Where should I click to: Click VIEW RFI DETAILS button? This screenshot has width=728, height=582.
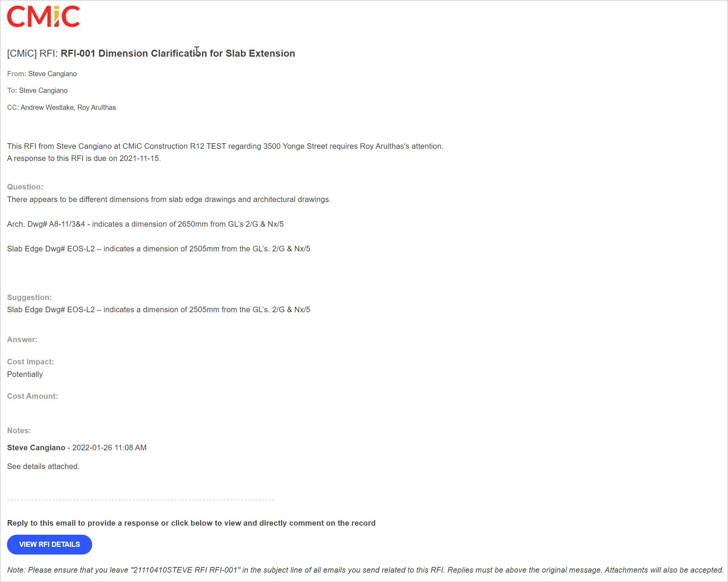(50, 544)
